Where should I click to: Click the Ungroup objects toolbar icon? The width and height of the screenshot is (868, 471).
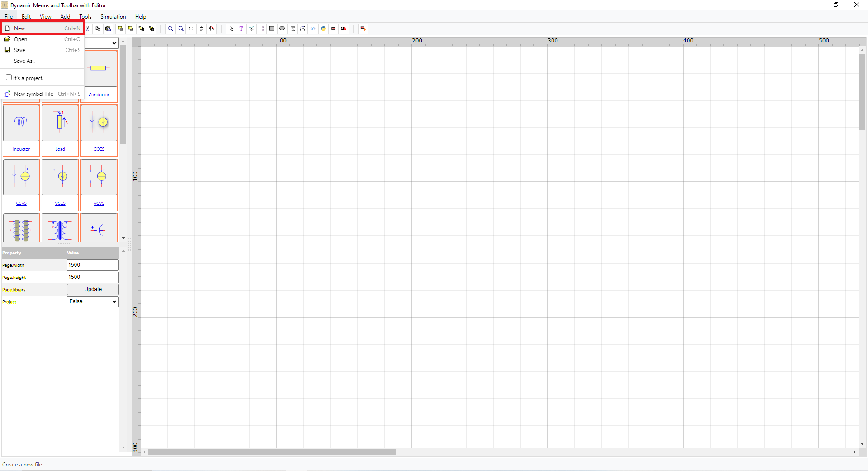point(151,28)
